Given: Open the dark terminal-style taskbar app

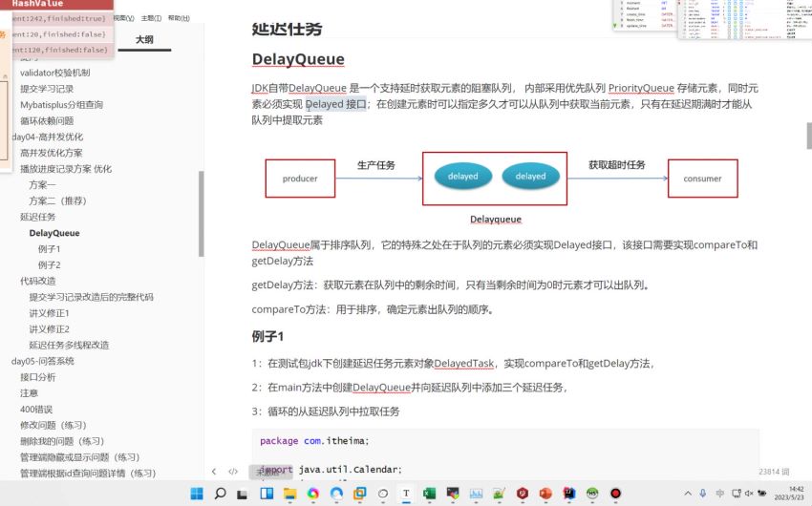Looking at the screenshot, I should click(453, 494).
